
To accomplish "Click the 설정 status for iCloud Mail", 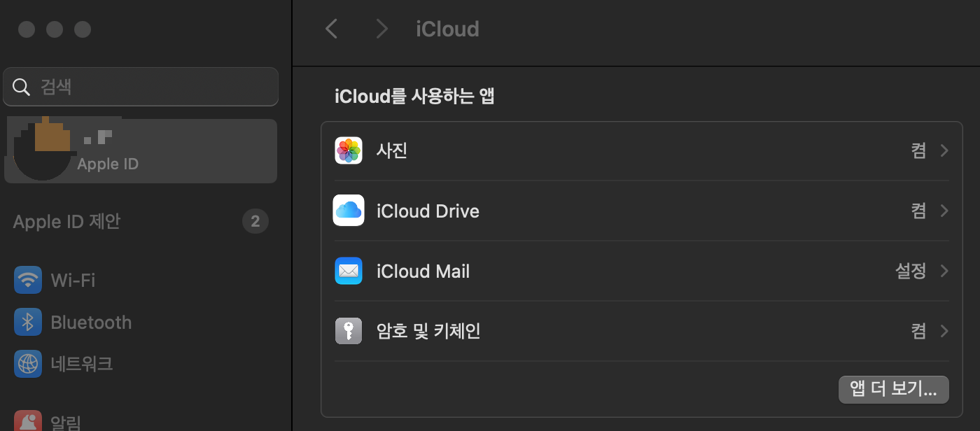I will 911,271.
